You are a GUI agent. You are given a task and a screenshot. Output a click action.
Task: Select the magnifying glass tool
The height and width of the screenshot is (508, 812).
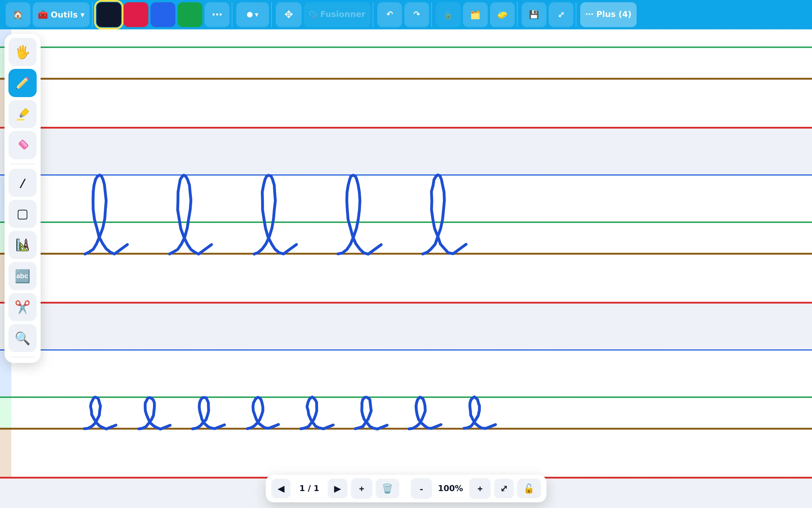tap(23, 338)
